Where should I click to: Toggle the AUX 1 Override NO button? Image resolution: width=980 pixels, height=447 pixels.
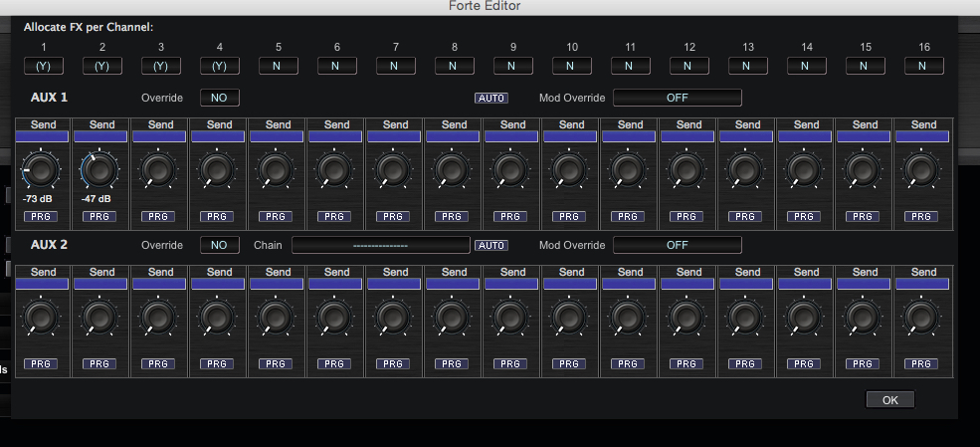(219, 98)
